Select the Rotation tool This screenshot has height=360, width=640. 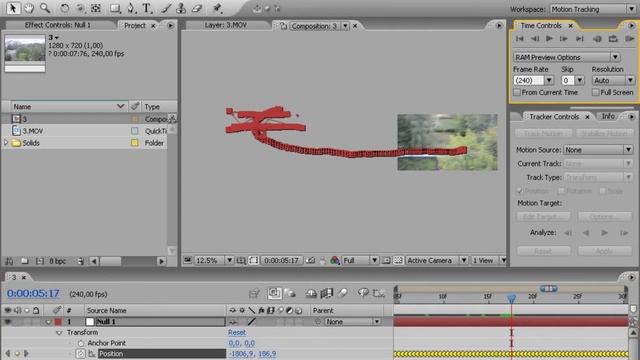click(64, 8)
